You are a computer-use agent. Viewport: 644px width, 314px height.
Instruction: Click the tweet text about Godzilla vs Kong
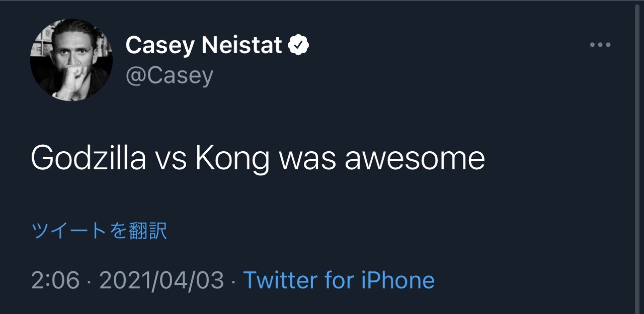click(258, 159)
